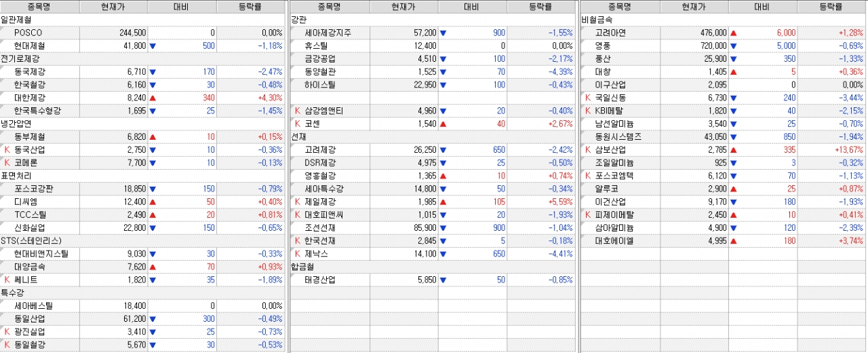Viewport: 868px width, 353px height.
Task: Click the red up arrow in 대호에이엘 row
Action: pos(733,241)
